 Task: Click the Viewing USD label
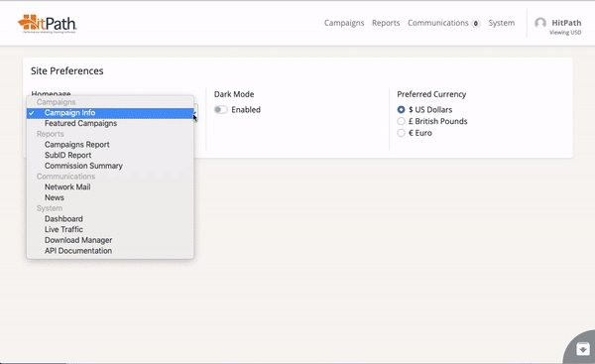tap(565, 33)
